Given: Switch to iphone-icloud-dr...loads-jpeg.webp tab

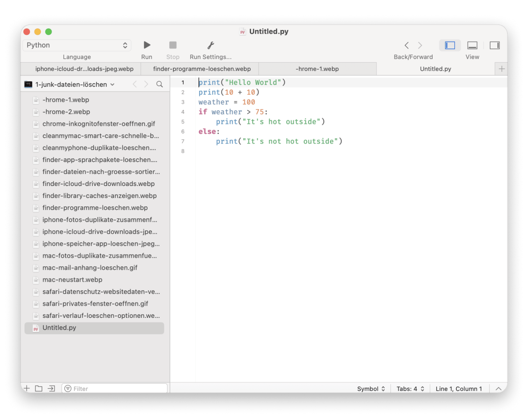Looking at the screenshot, I should (x=84, y=69).
